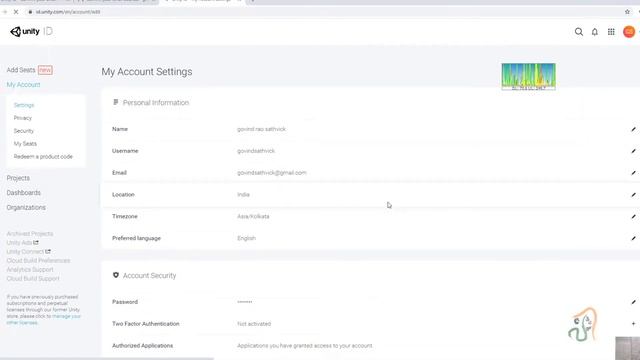Open the orange user avatar menu
640x360 pixels.
629,31
